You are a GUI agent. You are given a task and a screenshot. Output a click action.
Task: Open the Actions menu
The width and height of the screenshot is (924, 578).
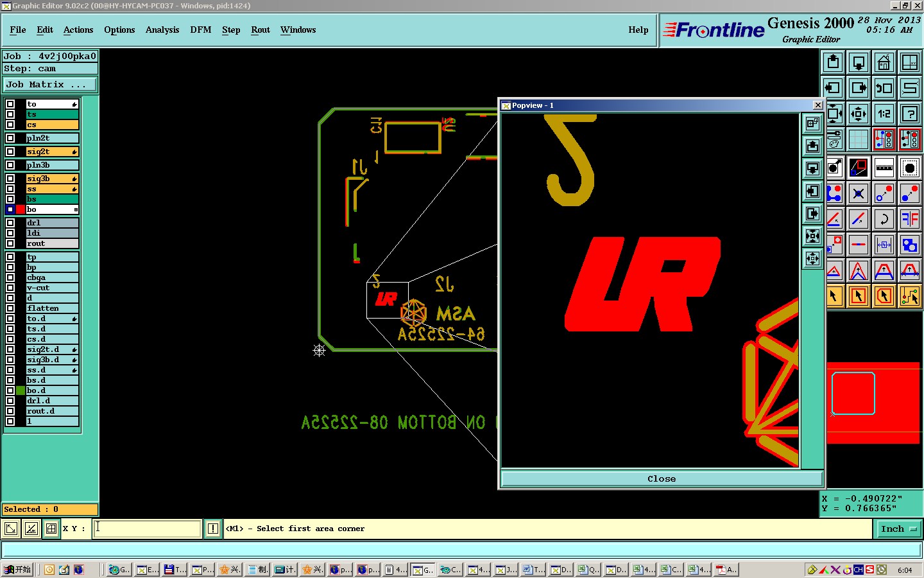pos(78,30)
